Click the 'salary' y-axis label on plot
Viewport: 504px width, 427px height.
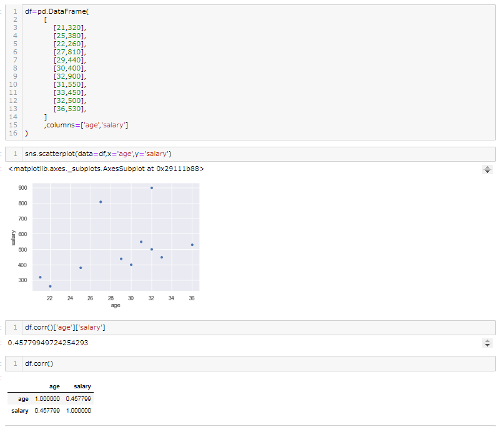pyautogui.click(x=13, y=238)
